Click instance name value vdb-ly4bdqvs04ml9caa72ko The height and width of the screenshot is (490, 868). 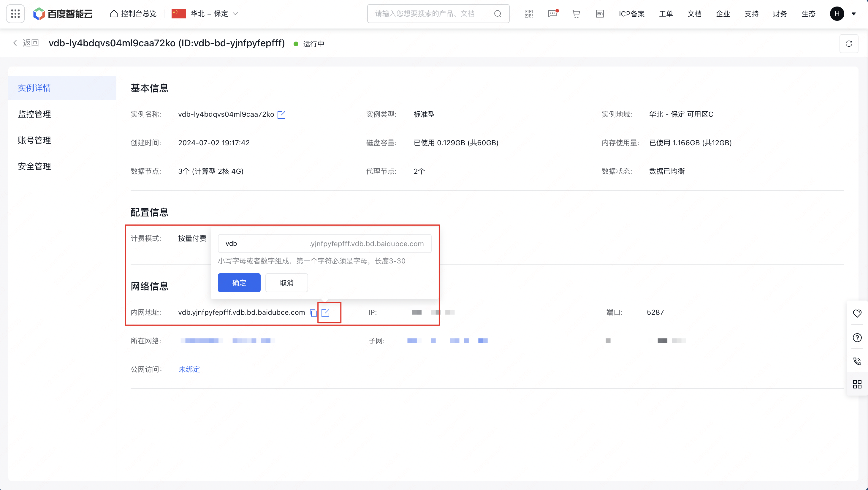pyautogui.click(x=226, y=114)
